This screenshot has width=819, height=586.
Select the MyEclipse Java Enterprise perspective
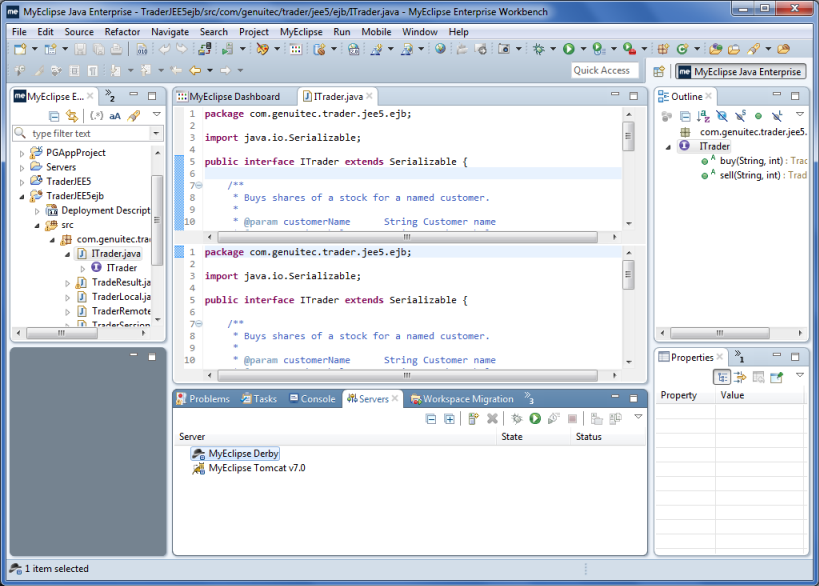[x=740, y=71]
